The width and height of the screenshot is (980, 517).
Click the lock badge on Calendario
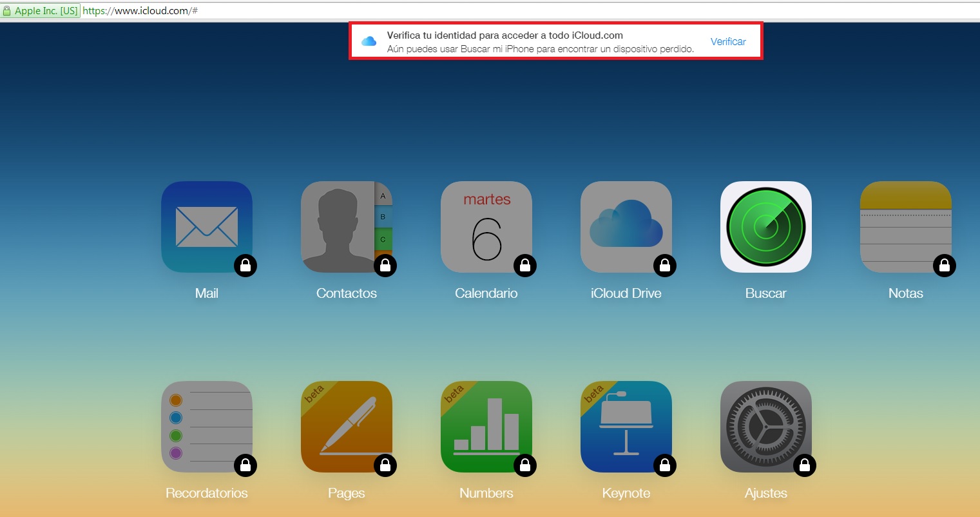pyautogui.click(x=525, y=266)
